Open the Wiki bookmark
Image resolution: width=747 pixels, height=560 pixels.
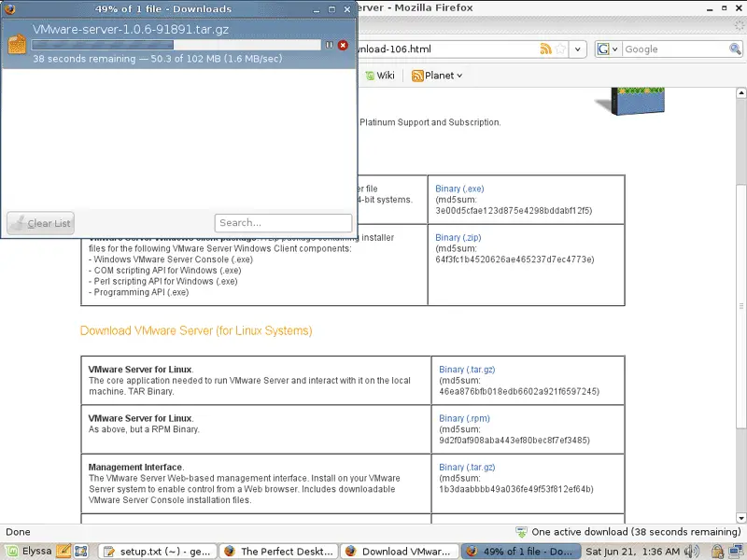coord(380,76)
